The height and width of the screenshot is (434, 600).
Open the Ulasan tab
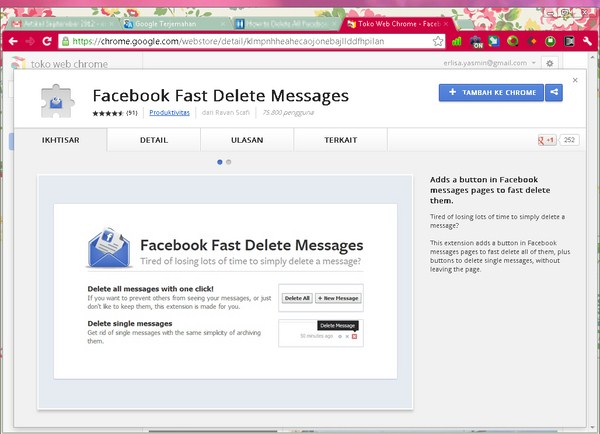(x=247, y=140)
